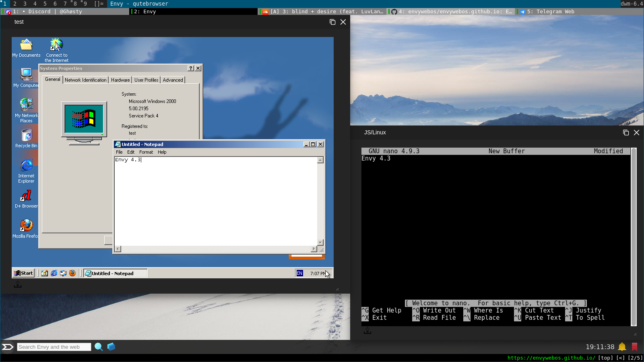Launch Mozilla Firefox desktop shortcut
644x362 pixels.
click(26, 228)
